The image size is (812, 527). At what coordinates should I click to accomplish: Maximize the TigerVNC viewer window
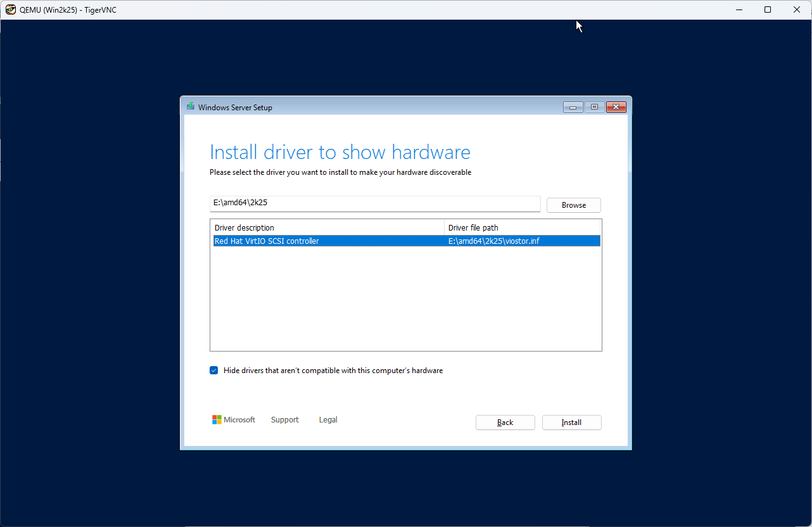768,10
